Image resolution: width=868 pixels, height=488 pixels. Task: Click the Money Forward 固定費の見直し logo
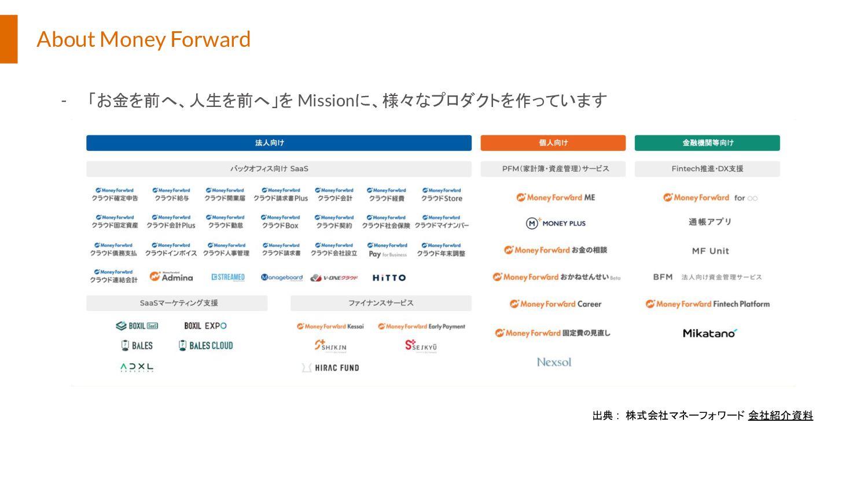click(553, 332)
